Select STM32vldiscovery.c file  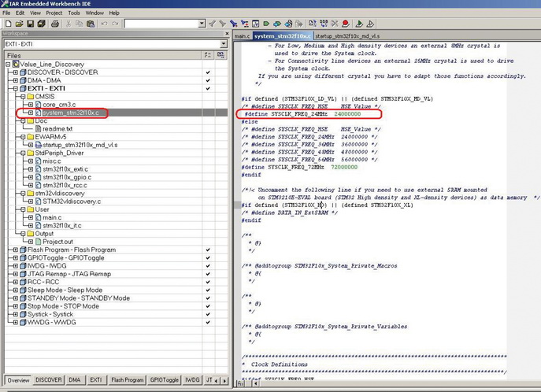[72, 202]
